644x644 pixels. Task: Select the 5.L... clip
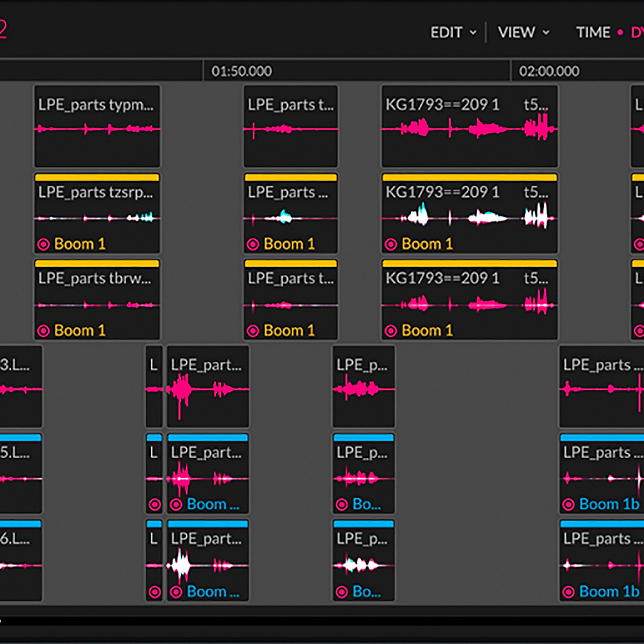(x=21, y=473)
